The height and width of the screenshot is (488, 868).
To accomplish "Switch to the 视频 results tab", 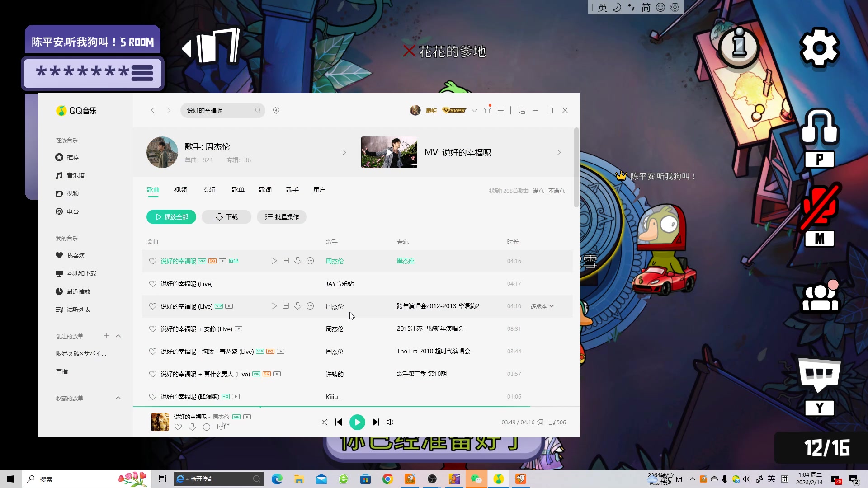I will tap(180, 190).
